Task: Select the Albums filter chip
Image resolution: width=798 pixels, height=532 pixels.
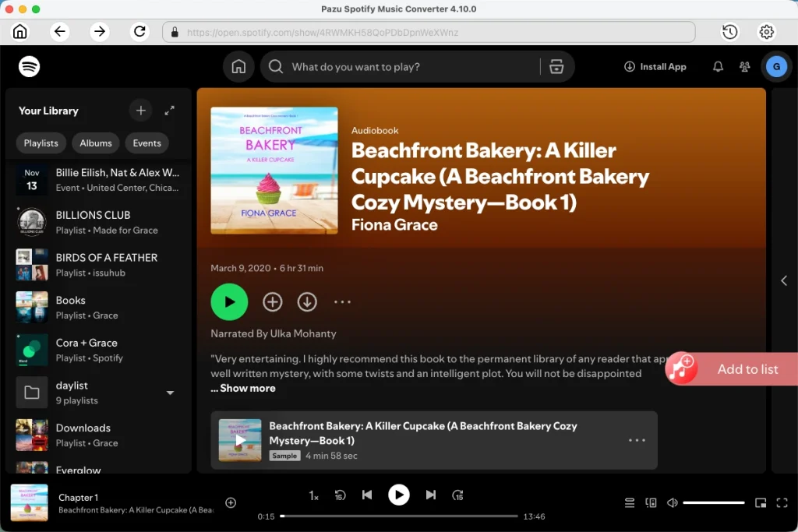Action: (x=96, y=143)
